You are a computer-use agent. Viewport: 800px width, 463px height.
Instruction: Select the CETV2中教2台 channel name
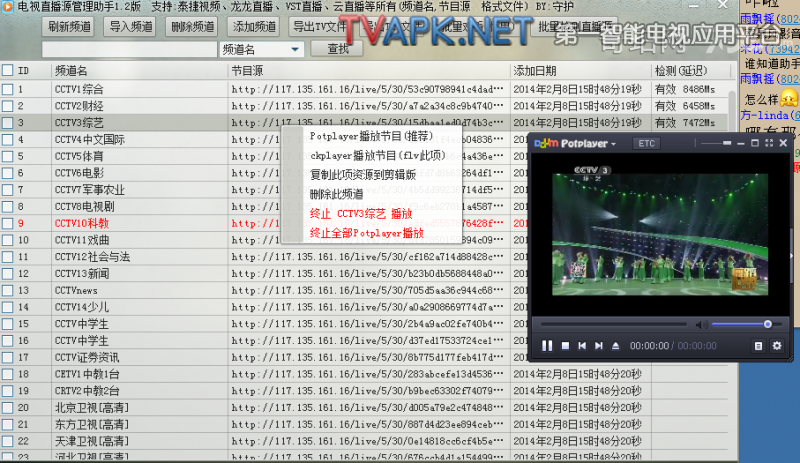[87, 391]
